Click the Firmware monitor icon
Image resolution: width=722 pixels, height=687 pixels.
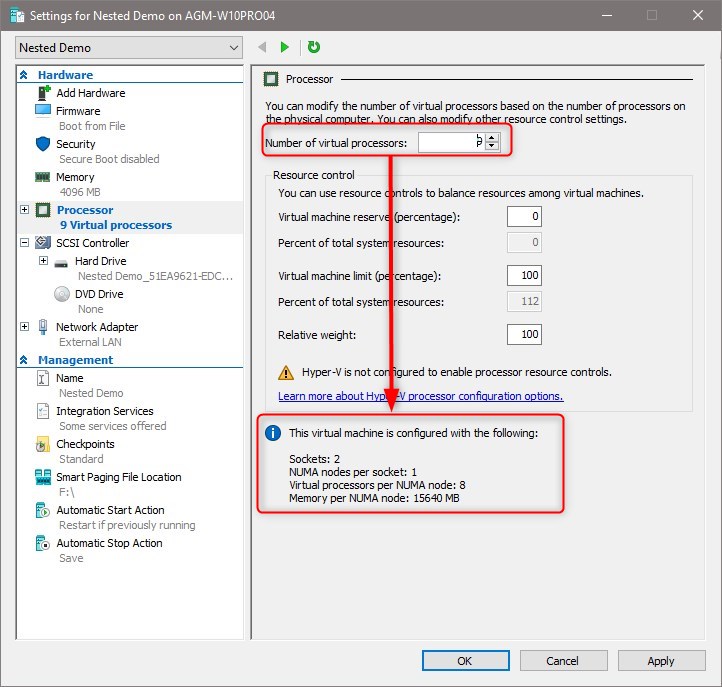pyautogui.click(x=43, y=111)
